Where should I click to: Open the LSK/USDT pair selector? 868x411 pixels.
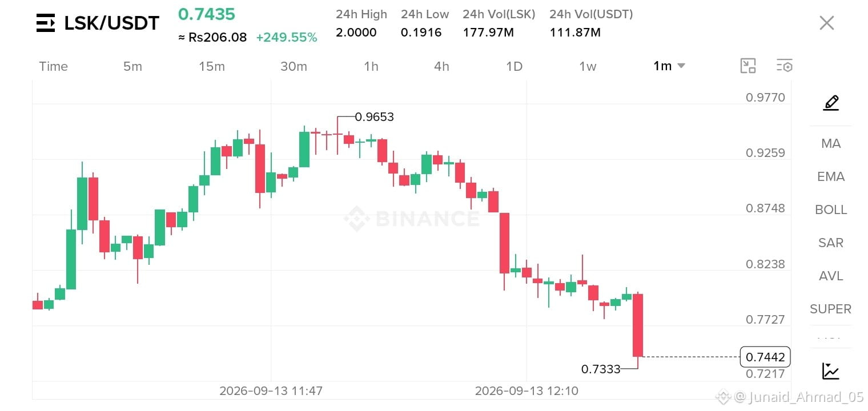(x=112, y=23)
